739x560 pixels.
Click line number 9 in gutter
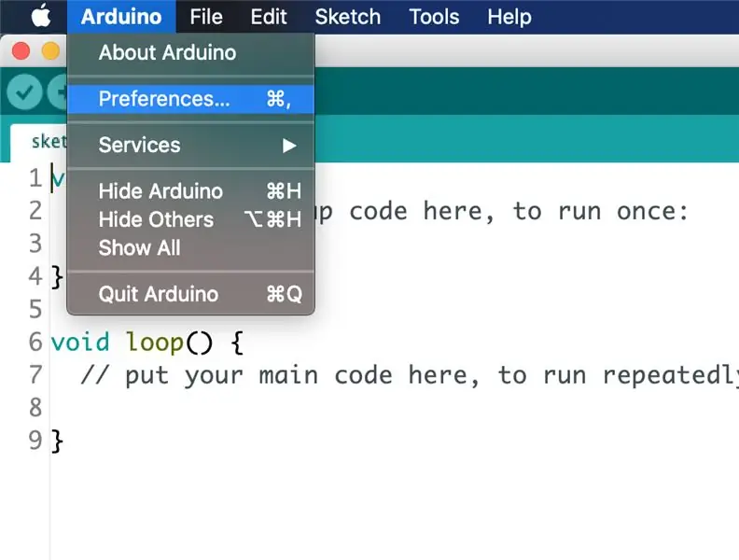pyautogui.click(x=35, y=440)
